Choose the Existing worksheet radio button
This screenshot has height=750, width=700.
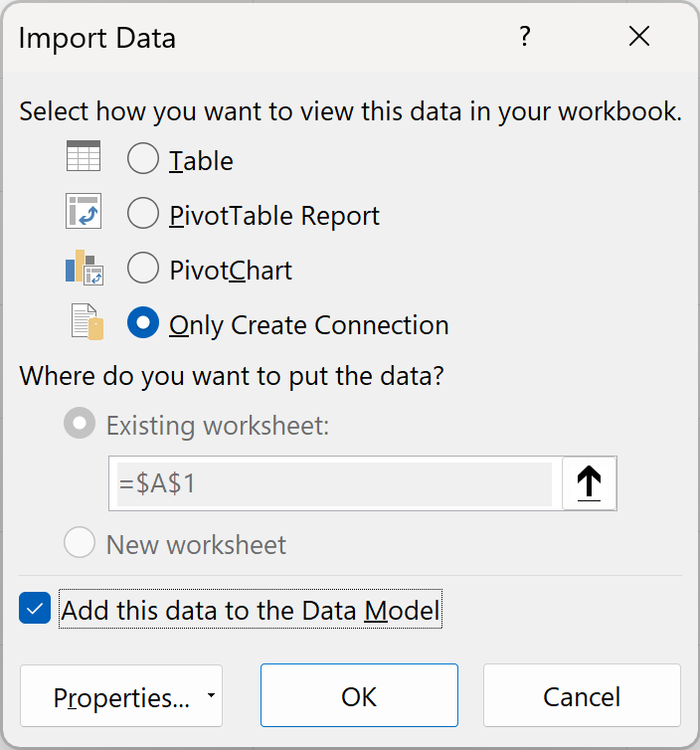(x=79, y=425)
